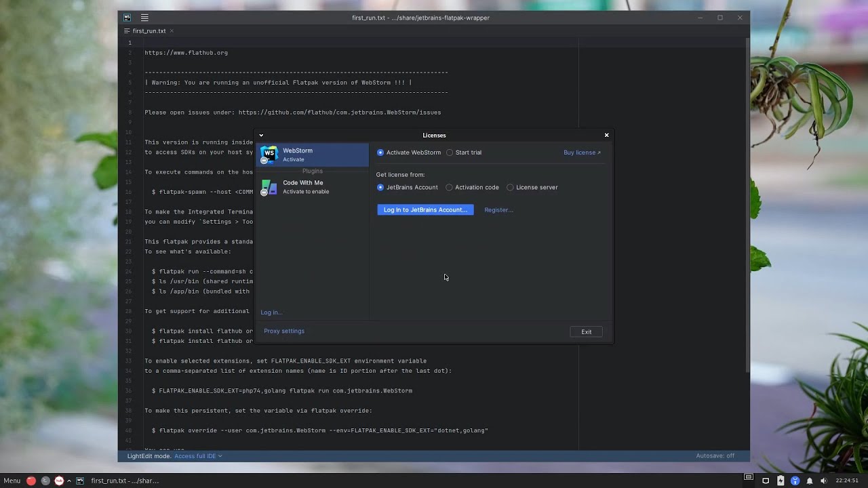Click the clock showing 22:24:51
The width and height of the screenshot is (868, 488).
point(848,481)
